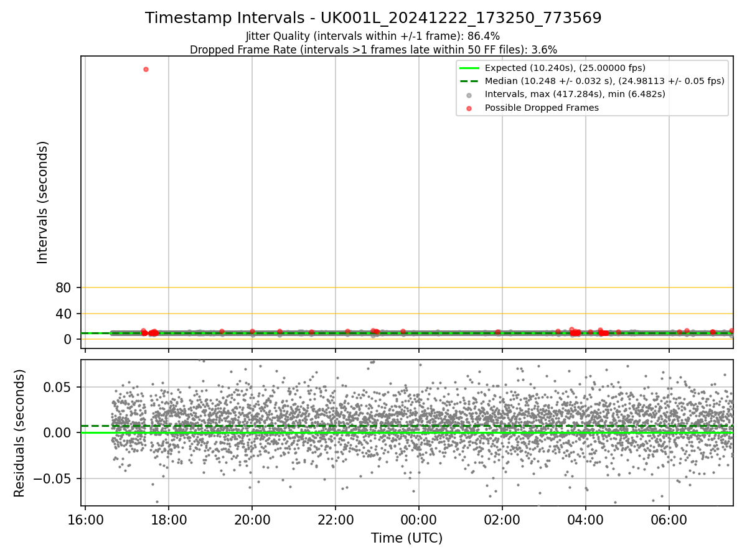The height and width of the screenshot is (560, 747).
Task: Click the dashed dark green line sample in the legend
Action: click(x=469, y=81)
